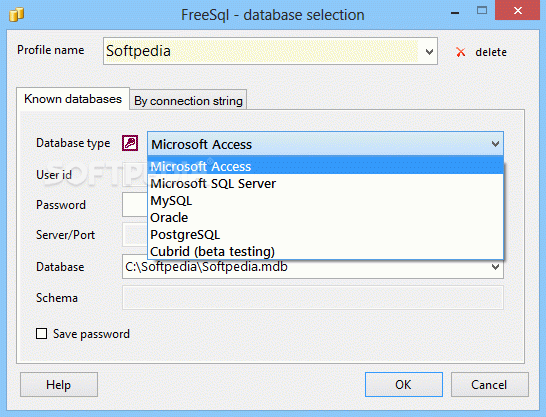Collapse the Database type combo box arrow
The image size is (546, 417).
point(495,143)
